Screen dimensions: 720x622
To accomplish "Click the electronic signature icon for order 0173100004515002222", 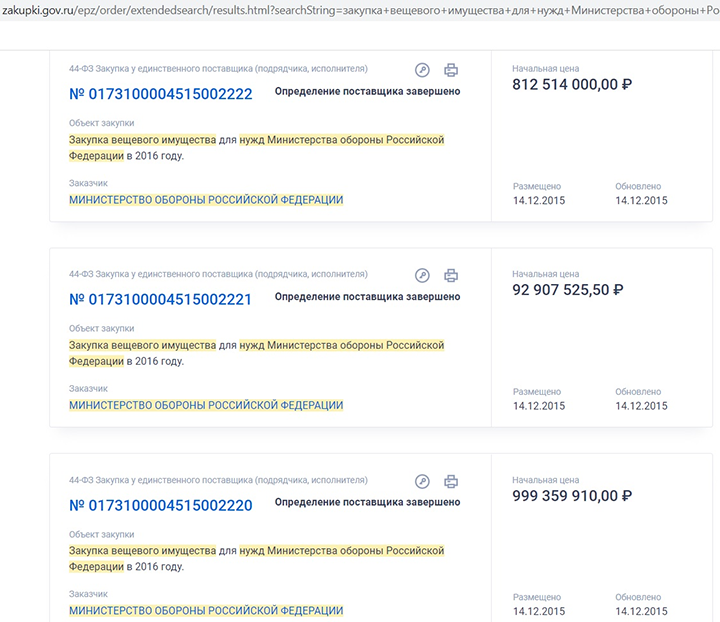I will [422, 70].
